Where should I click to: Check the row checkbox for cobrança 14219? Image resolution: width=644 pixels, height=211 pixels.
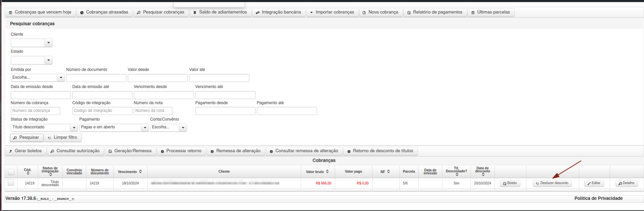11,183
